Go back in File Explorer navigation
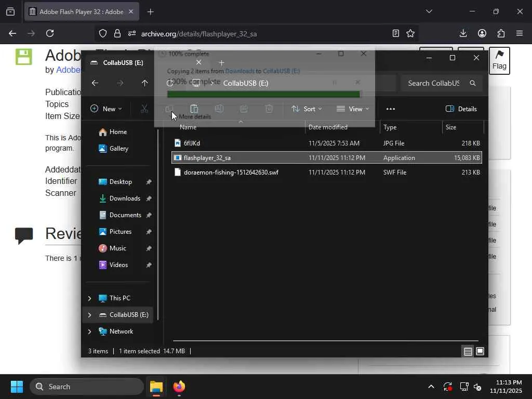 click(96, 83)
